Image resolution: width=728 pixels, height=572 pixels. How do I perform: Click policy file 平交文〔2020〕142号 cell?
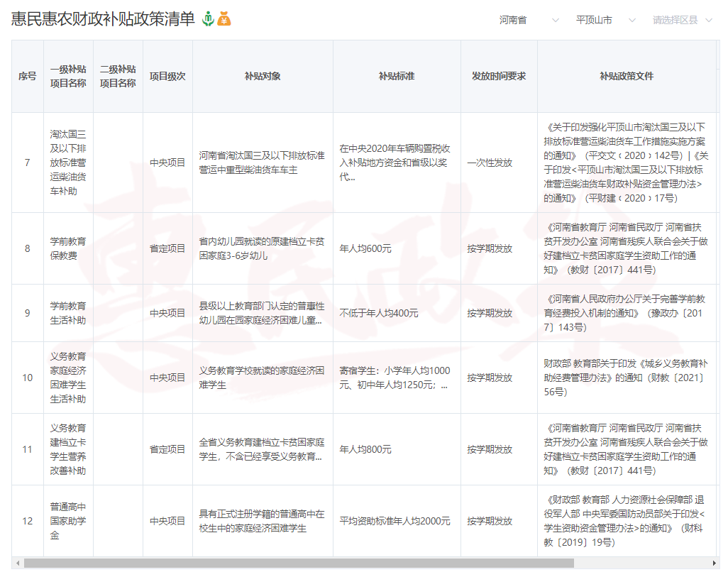coord(626,163)
